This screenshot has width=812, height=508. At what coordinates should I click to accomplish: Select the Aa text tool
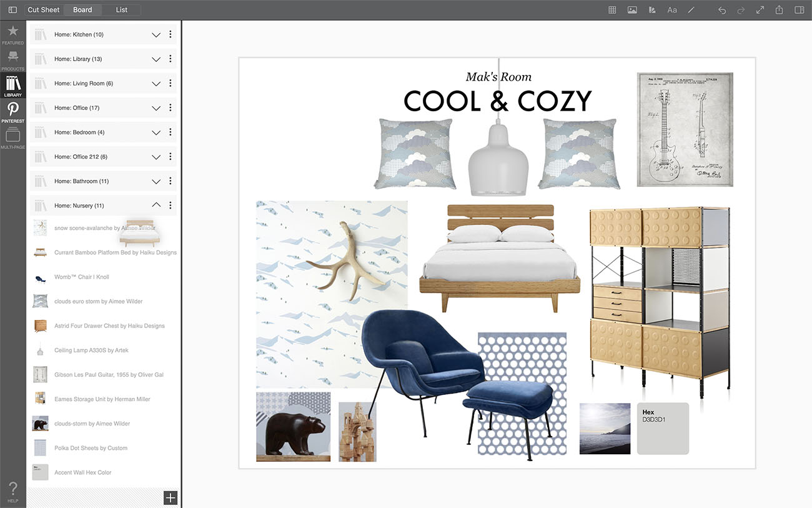coord(672,10)
